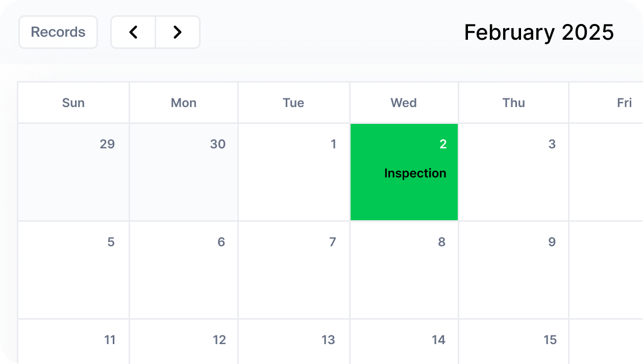Select day 3 on Thursday
The image size is (643, 364).
click(x=514, y=172)
